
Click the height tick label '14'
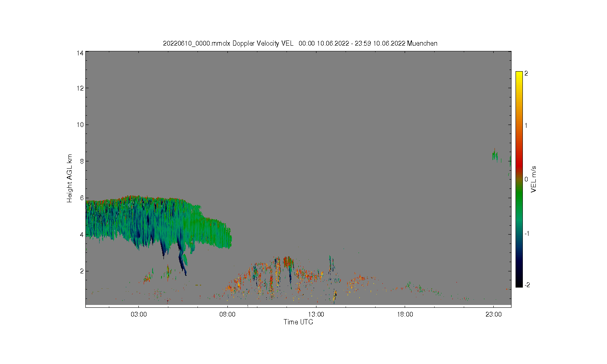coord(80,53)
